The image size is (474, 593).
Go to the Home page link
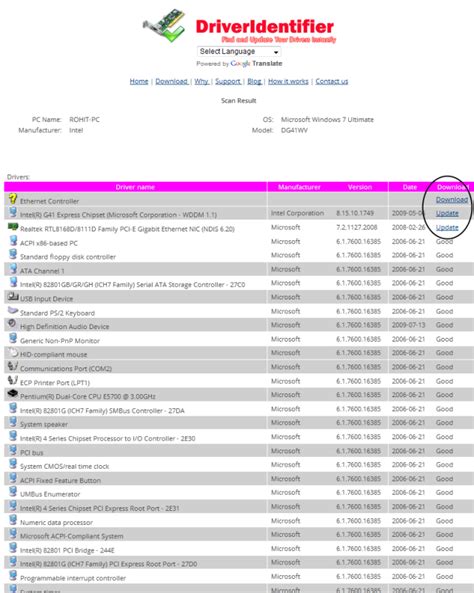139,81
